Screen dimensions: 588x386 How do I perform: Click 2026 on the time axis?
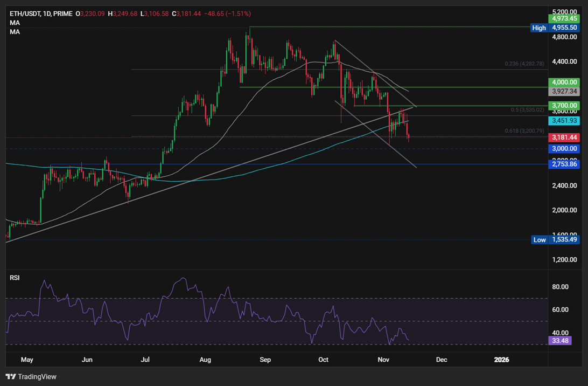tap(502, 360)
